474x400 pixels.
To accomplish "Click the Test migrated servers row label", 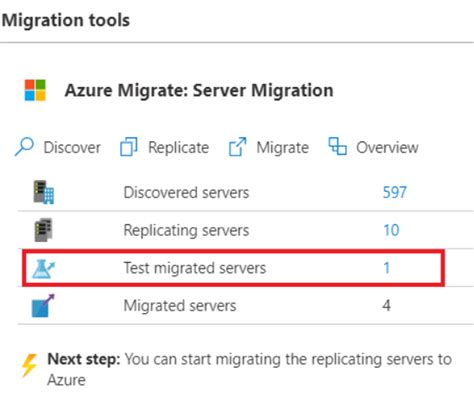I will tap(195, 268).
